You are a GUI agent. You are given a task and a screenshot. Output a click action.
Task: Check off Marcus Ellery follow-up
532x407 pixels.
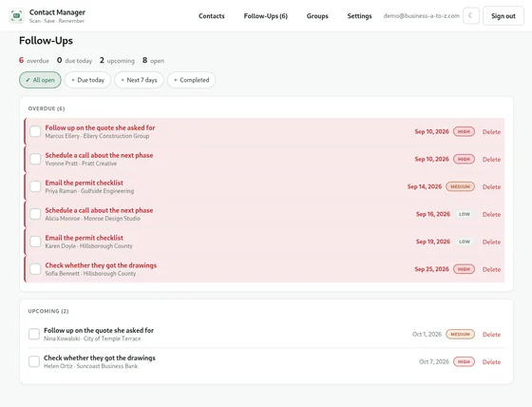click(x=35, y=131)
